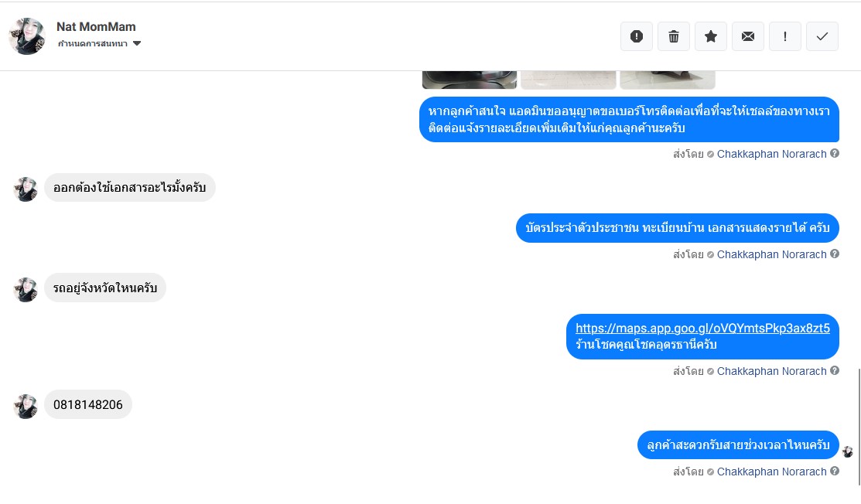This screenshot has height=504, width=861.
Task: Mark conversation done with checkmark icon
Action: click(x=822, y=36)
